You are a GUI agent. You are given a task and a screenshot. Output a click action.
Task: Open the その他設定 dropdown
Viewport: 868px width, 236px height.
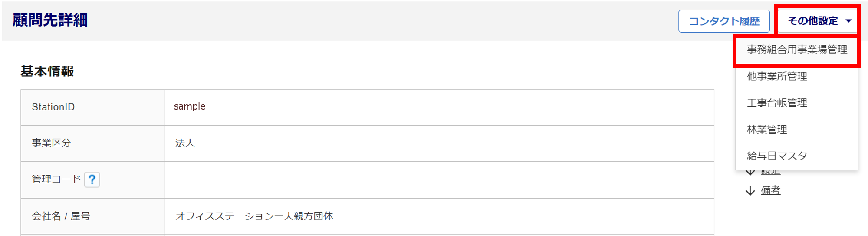817,21
